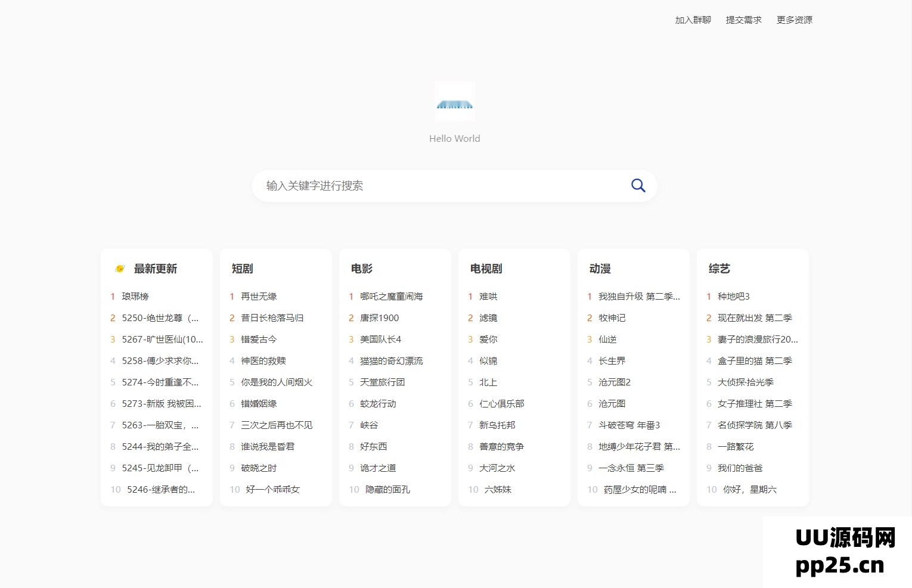The width and height of the screenshot is (912, 588).
Task: Select TV series 难哄
Action: click(x=488, y=297)
